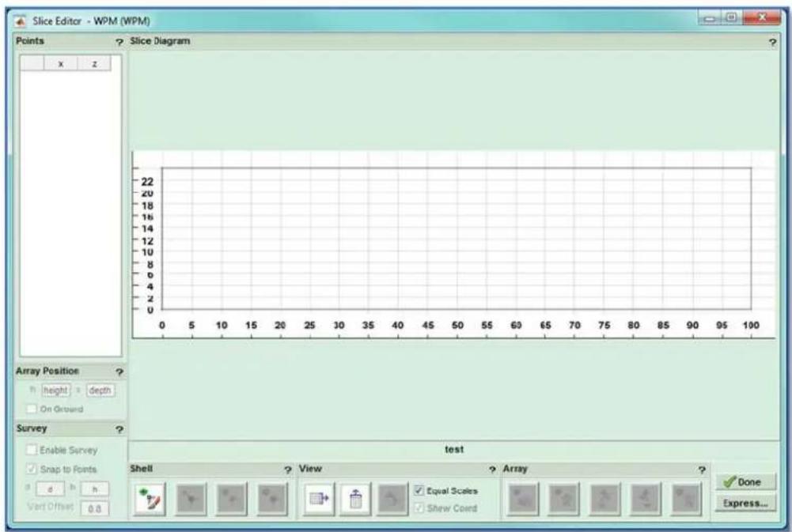Image resolution: width=792 pixels, height=532 pixels.
Task: Toggle the Snap to Points checkbox
Action: tap(32, 469)
